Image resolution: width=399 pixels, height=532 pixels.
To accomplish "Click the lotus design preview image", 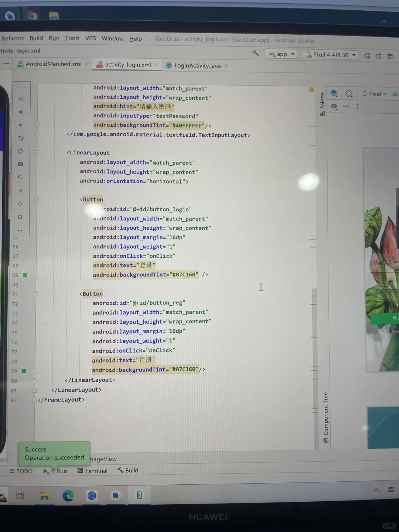I will point(382,260).
